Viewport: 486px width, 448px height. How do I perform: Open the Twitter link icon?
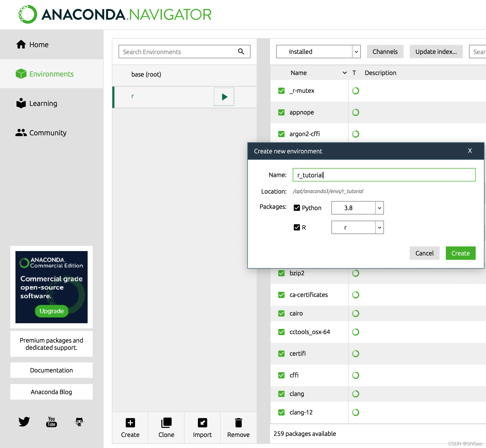coord(24,422)
